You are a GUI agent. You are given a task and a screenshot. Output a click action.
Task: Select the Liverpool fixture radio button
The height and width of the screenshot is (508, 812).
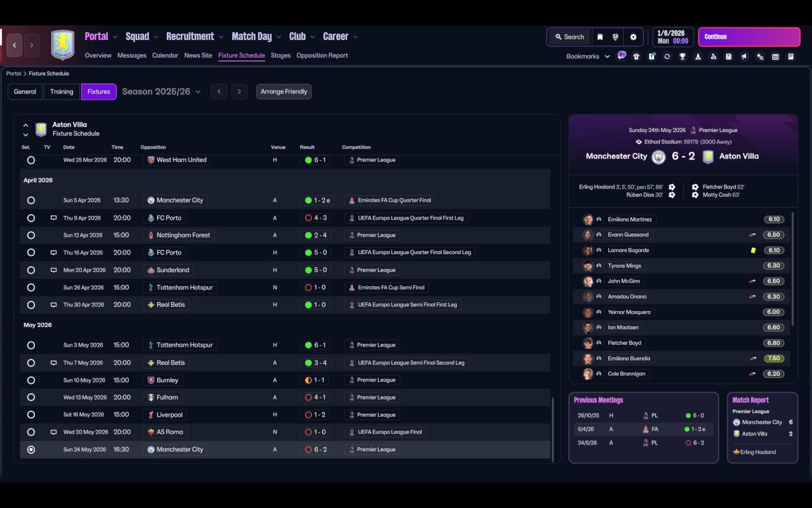click(31, 415)
